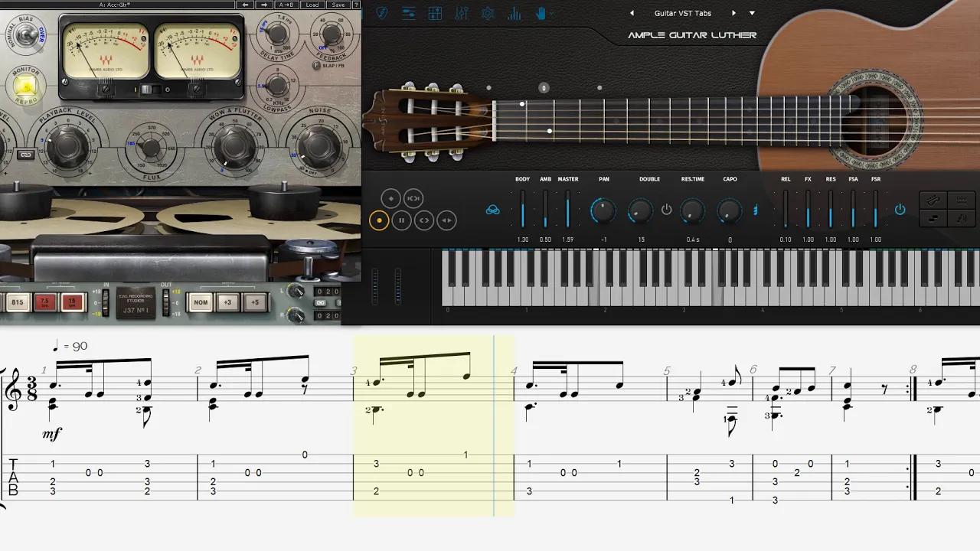Adjust the FSR slider

pyautogui.click(x=875, y=209)
